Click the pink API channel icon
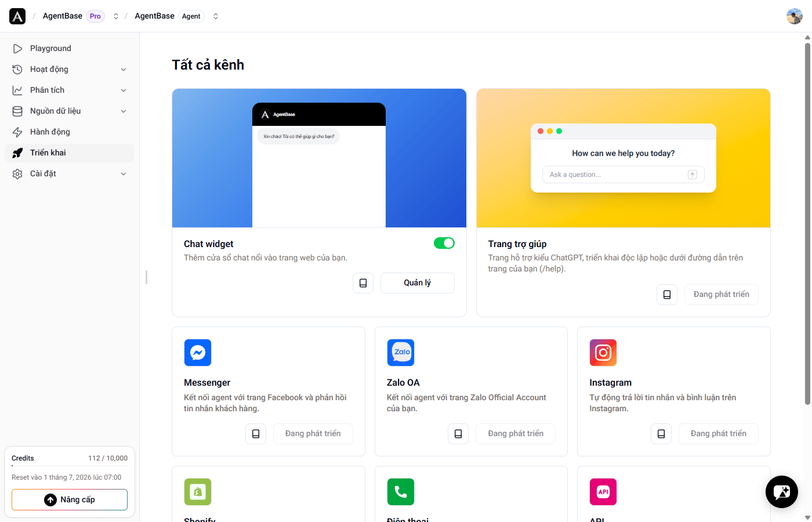 click(x=603, y=492)
